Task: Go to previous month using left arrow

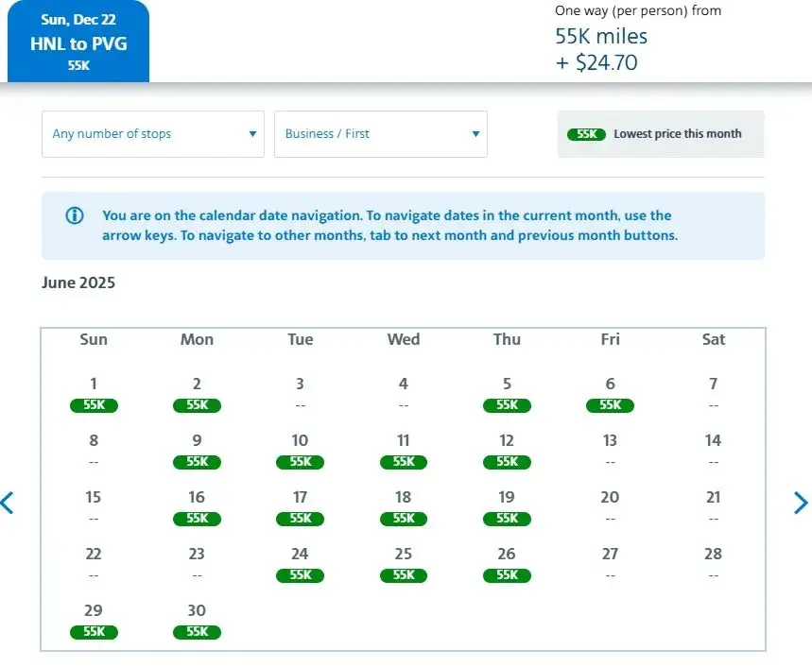Action: pyautogui.click(x=8, y=503)
